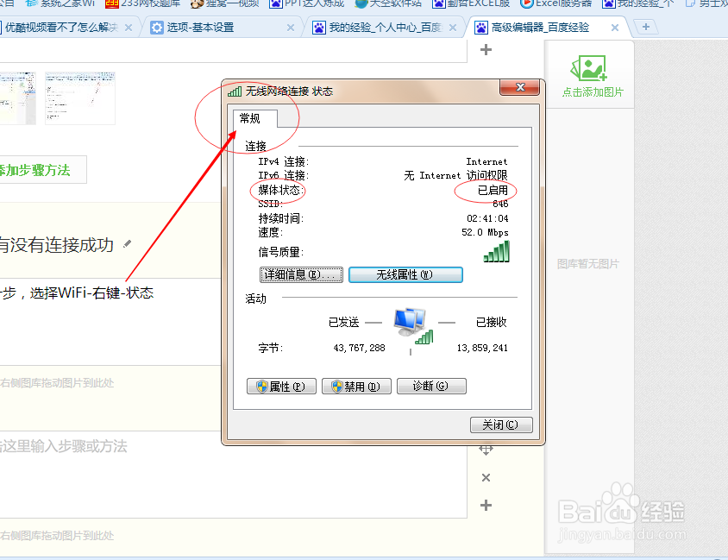Click the 详细信息 button
728x560 pixels.
pos(300,274)
